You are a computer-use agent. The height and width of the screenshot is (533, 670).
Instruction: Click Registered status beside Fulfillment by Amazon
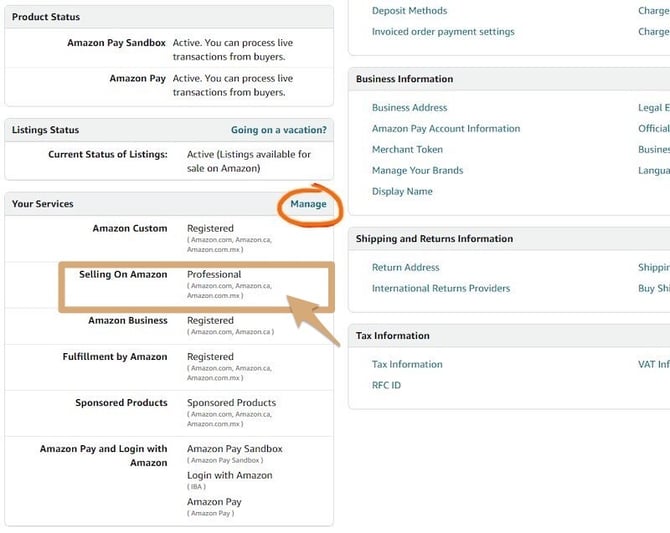pyautogui.click(x=210, y=357)
